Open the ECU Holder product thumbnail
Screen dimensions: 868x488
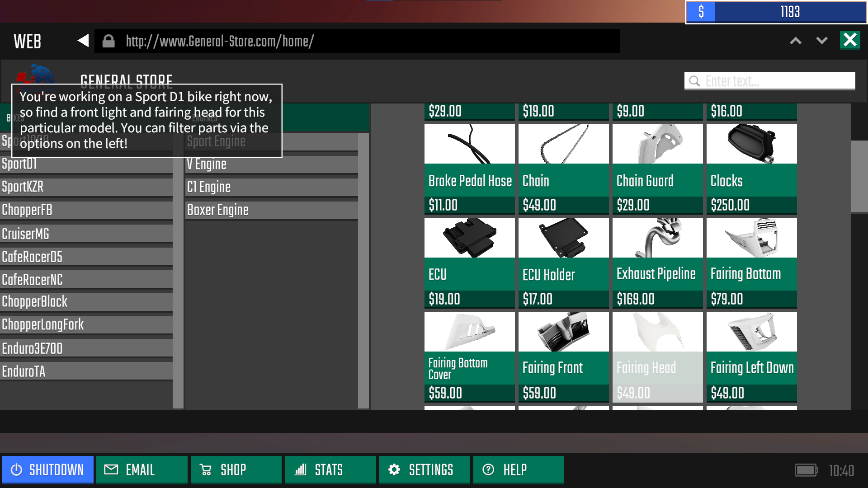click(x=563, y=238)
